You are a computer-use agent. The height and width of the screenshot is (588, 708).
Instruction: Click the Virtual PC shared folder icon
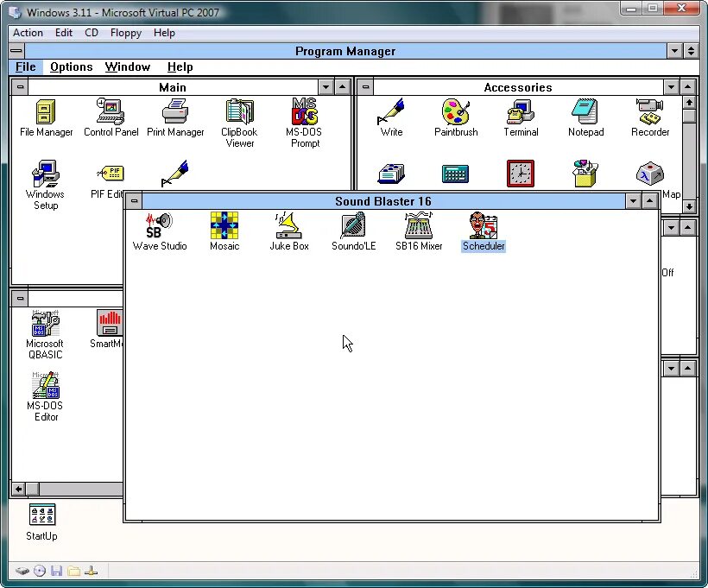pos(73,572)
